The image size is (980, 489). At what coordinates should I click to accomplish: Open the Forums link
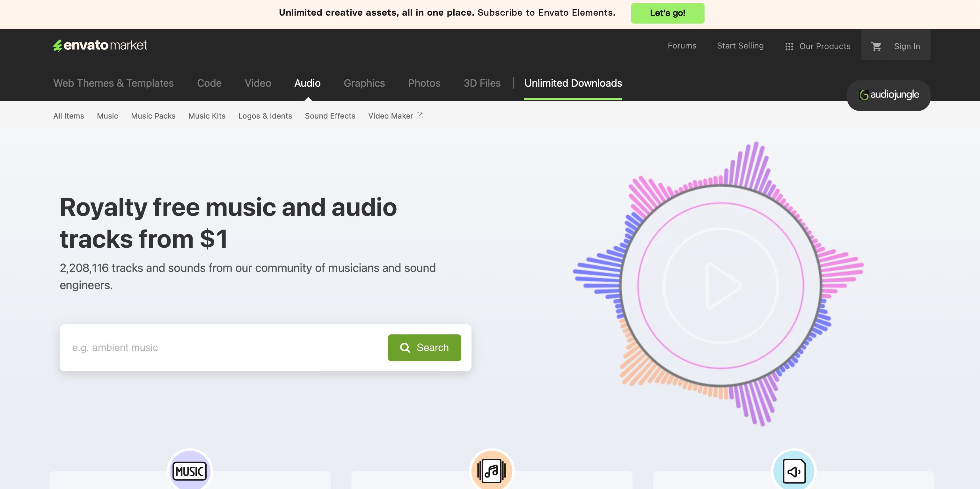[682, 46]
